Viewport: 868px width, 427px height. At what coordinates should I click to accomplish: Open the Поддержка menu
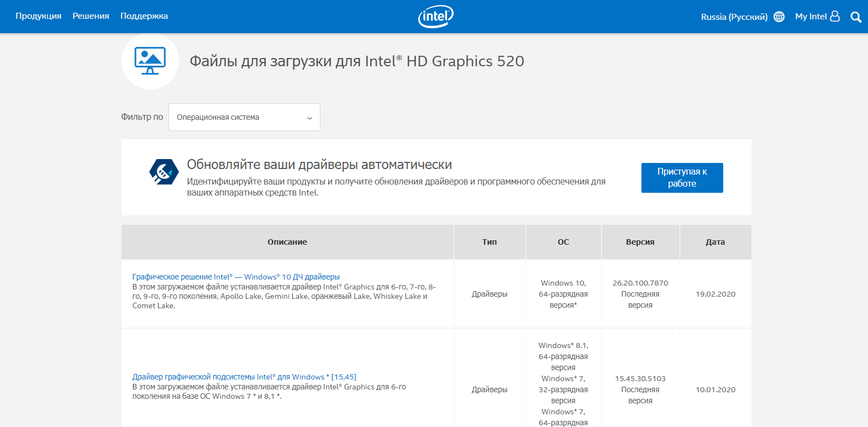pos(144,16)
